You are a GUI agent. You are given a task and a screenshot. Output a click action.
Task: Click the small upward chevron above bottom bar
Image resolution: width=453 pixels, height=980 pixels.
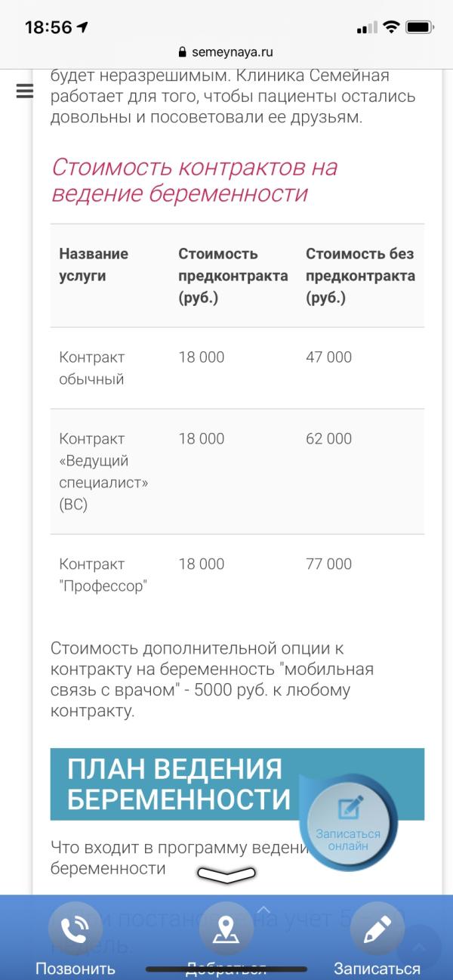263,909
